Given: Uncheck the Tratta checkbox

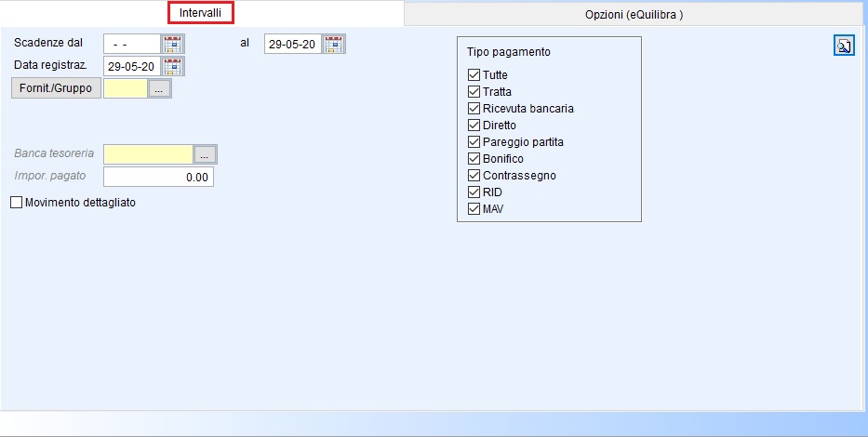Looking at the screenshot, I should [x=474, y=92].
